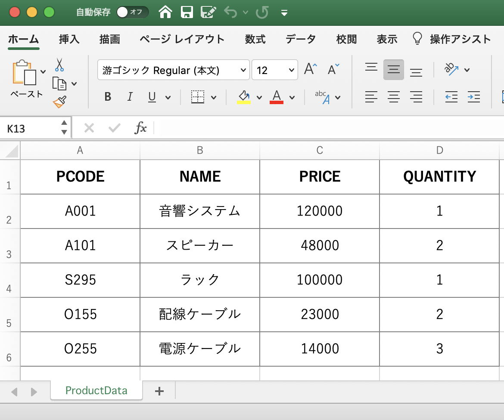Image resolution: width=504 pixels, height=420 pixels.
Task: Cut selection with the scissors icon
Action: [x=59, y=65]
